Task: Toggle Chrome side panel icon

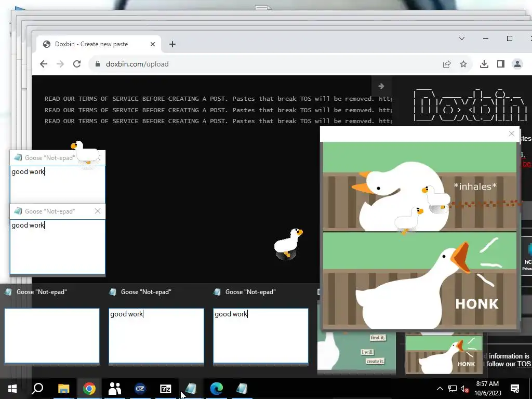Action: (501, 64)
